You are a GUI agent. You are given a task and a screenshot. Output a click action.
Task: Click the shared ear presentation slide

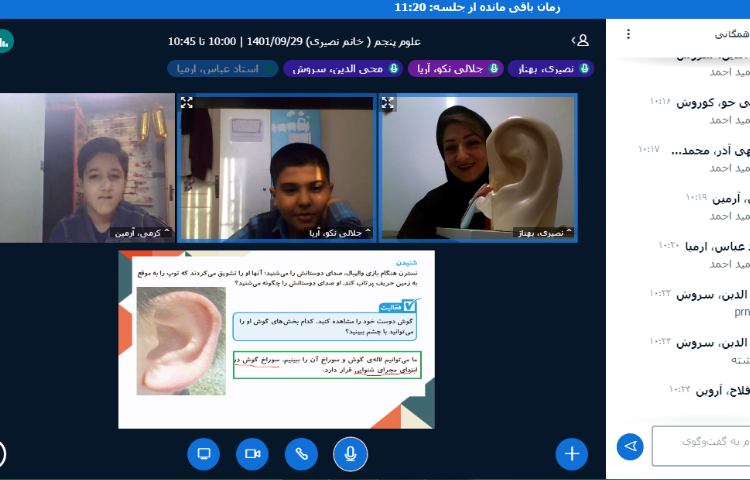[276, 339]
